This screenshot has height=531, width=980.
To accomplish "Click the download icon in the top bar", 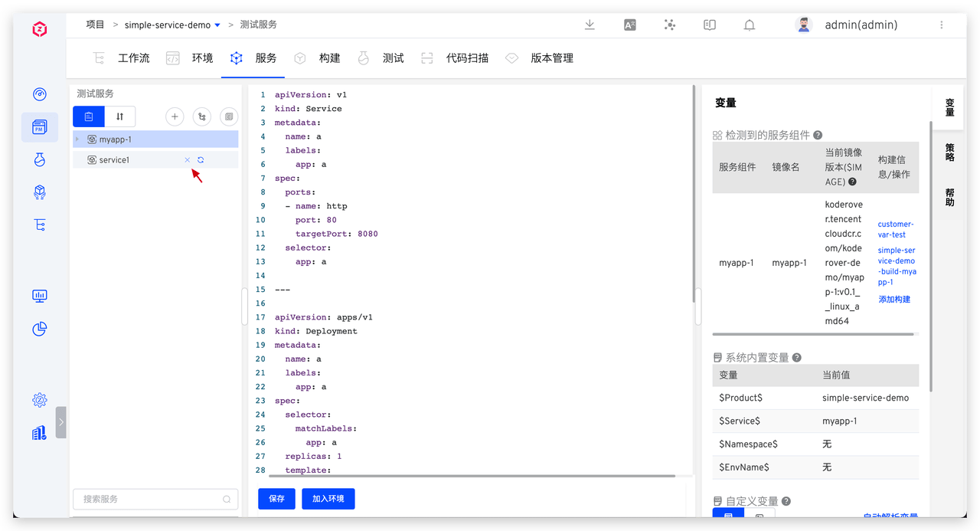I will (x=590, y=25).
